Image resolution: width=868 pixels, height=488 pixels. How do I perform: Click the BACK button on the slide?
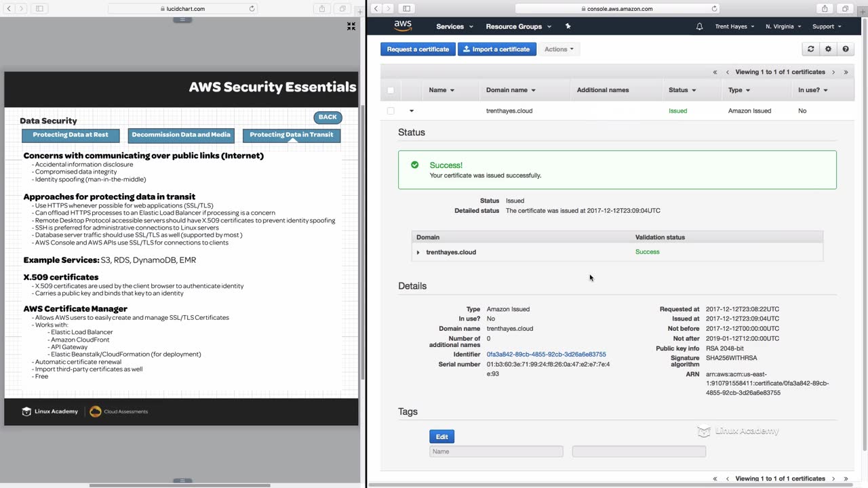tap(328, 117)
